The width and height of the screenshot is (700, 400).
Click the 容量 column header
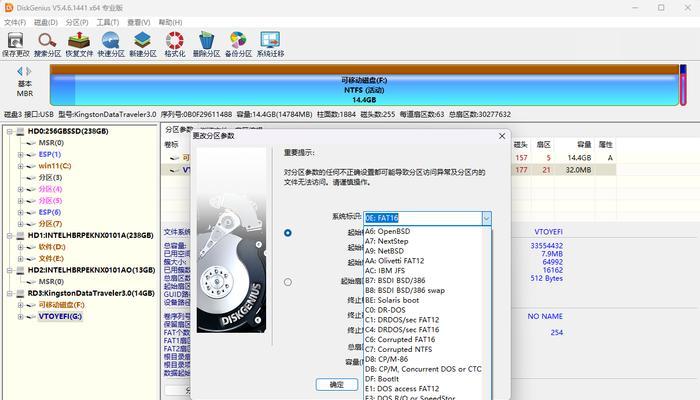tap(584, 145)
